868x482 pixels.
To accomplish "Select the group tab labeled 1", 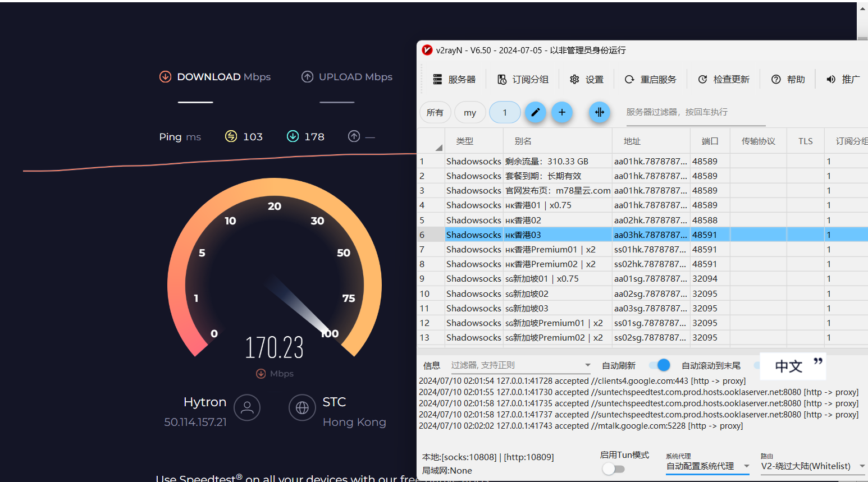I will point(505,112).
